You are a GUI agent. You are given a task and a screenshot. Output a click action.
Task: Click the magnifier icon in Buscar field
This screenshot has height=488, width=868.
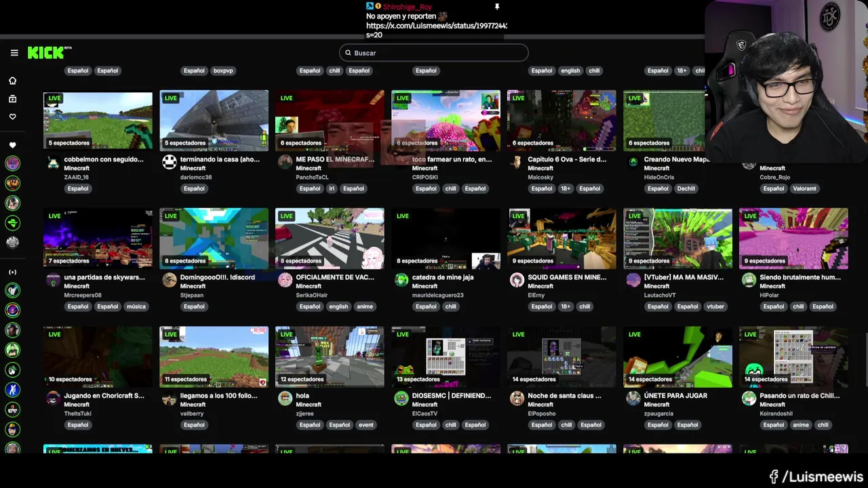tap(348, 53)
